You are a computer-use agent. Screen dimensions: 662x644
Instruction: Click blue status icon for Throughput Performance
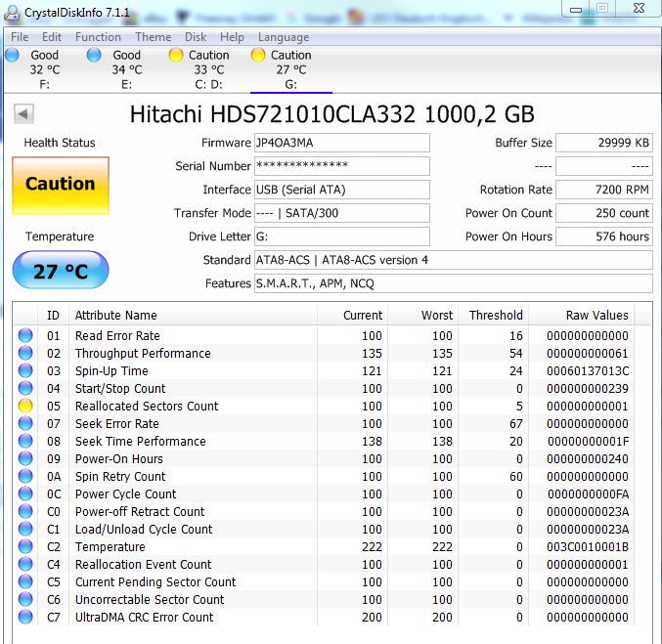click(25, 353)
